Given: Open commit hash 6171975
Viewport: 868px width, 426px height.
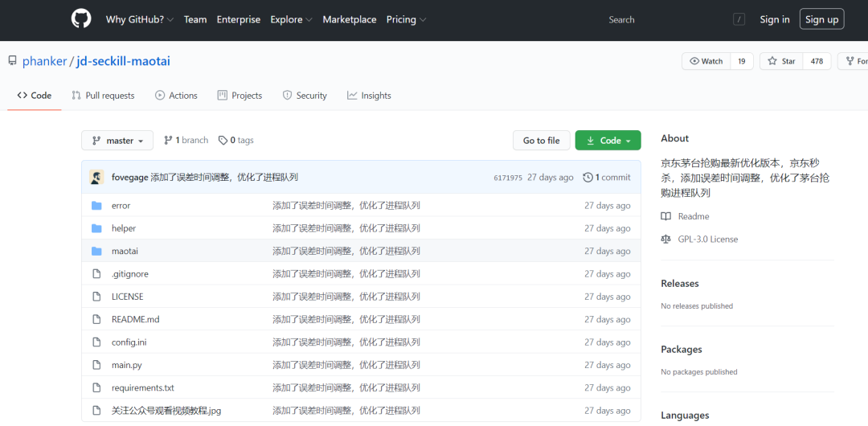Looking at the screenshot, I should pos(508,178).
